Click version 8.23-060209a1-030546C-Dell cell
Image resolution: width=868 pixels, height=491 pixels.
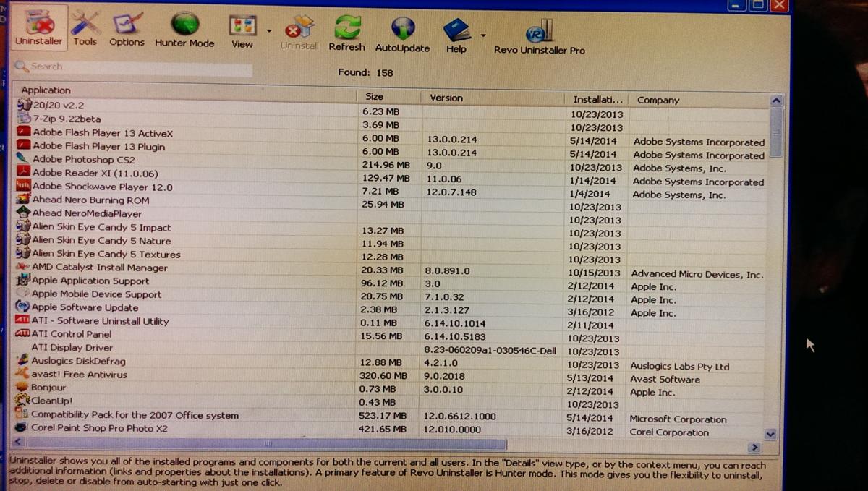[489, 350]
